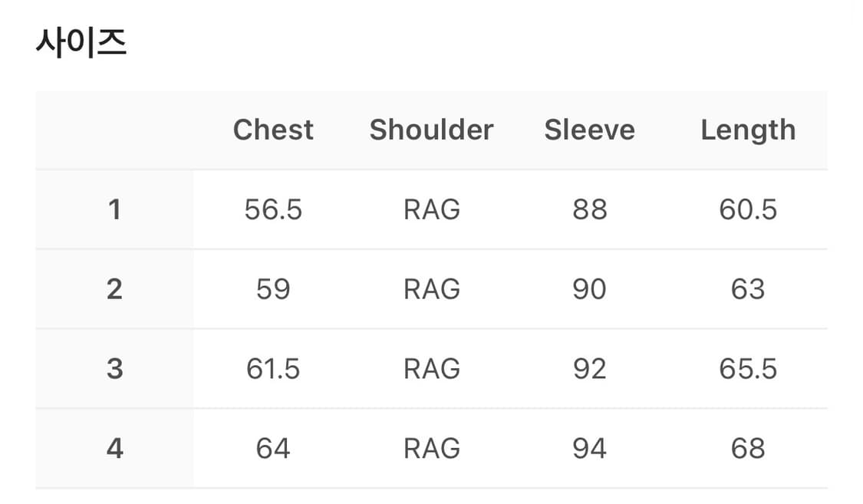Click the size 4 RAG shoulder cell

click(x=431, y=448)
